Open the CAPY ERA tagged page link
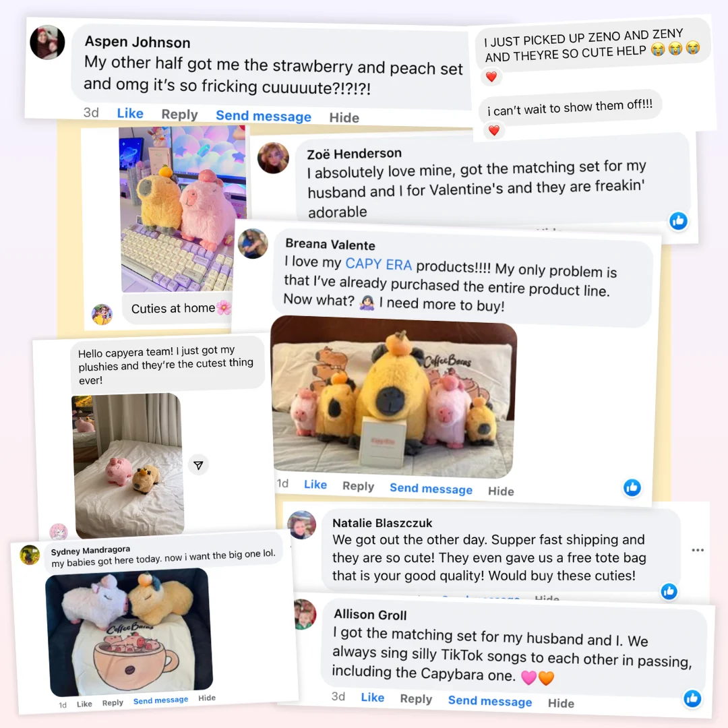Image resolution: width=728 pixels, height=728 pixels. point(378,264)
